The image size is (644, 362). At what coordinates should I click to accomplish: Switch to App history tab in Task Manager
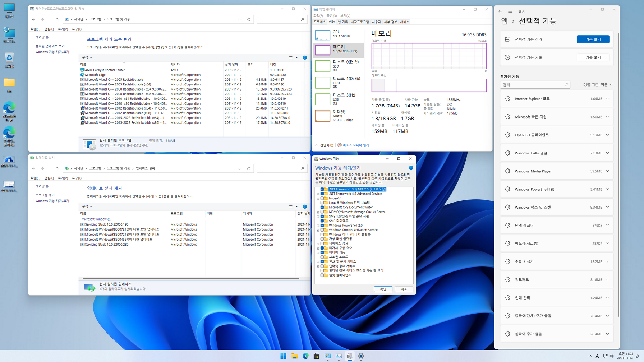[x=342, y=22]
